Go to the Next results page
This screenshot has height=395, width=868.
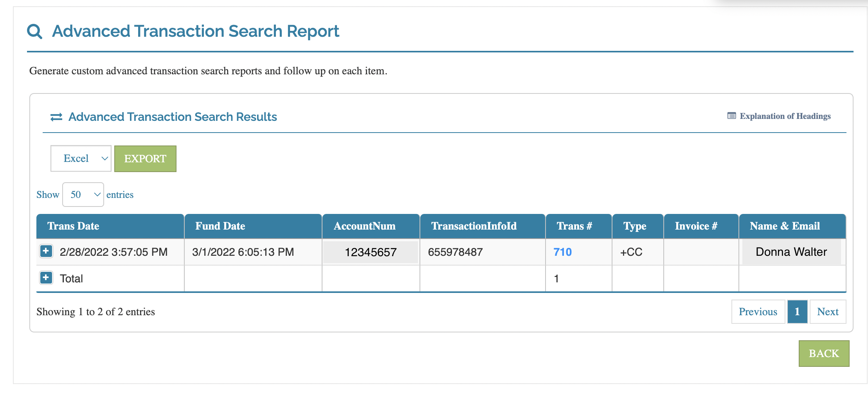(x=827, y=312)
